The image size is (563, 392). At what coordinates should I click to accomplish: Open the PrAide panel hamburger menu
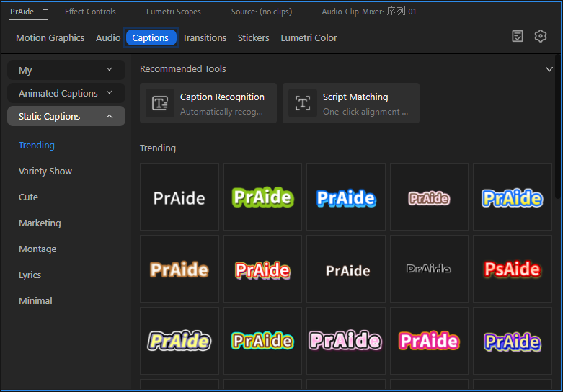click(x=45, y=12)
